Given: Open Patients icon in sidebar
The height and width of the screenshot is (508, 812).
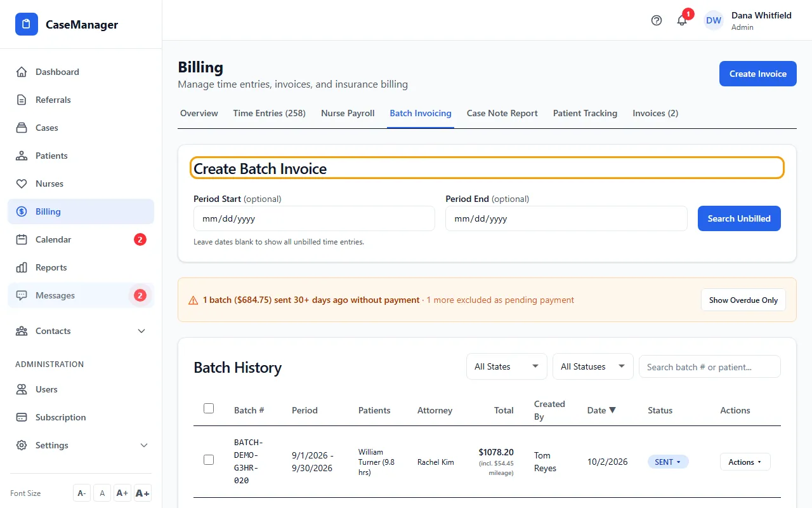Looking at the screenshot, I should pos(22,156).
